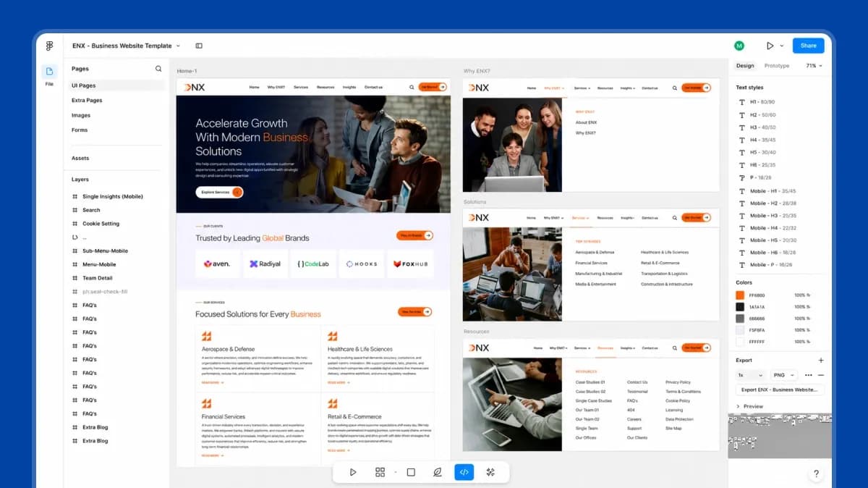Viewport: 868px width, 488px height.
Task: Select the Sub-Menu-Mobile layer
Action: click(105, 251)
